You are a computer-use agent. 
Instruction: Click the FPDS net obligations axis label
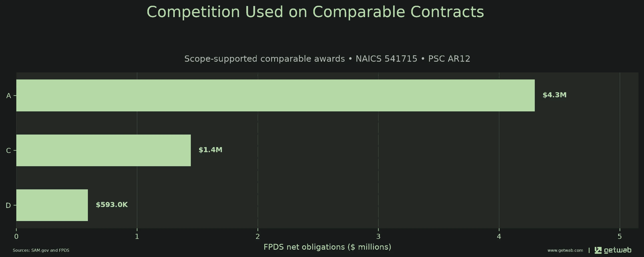[x=327, y=247]
